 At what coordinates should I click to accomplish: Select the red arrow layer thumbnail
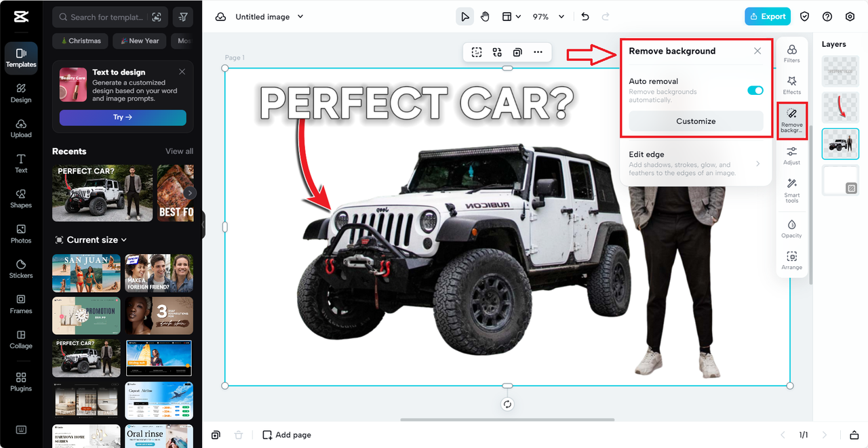point(840,107)
